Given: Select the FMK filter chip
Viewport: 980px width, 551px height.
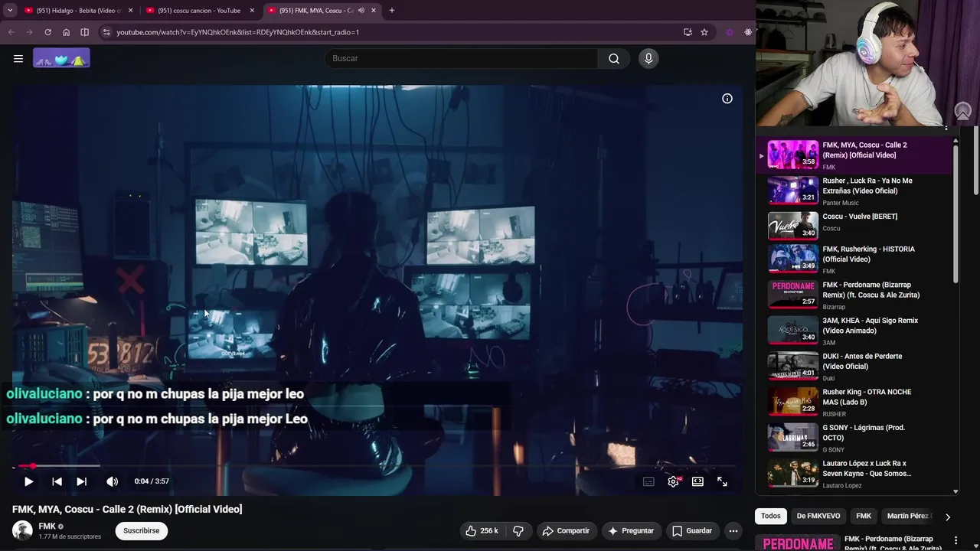Looking at the screenshot, I should (x=864, y=516).
